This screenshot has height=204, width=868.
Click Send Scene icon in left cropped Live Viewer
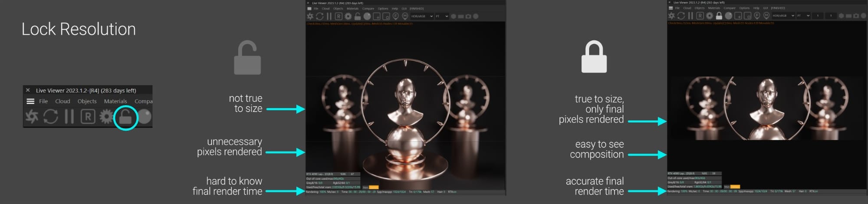(x=32, y=116)
